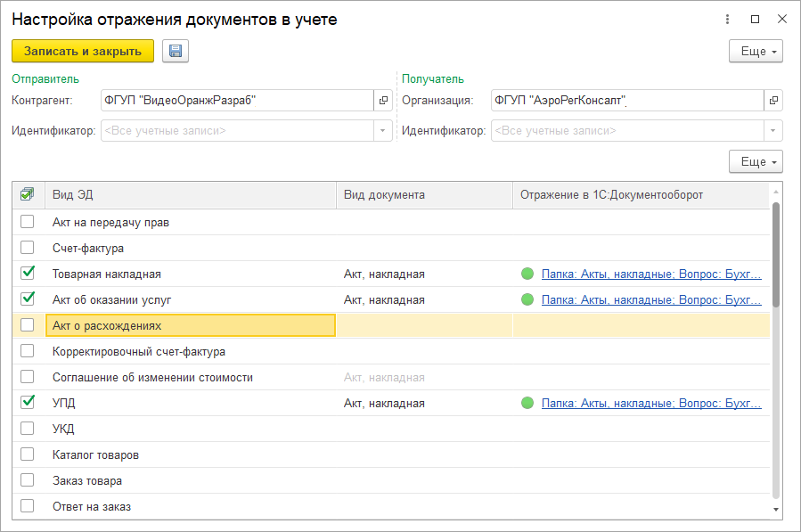801x532 pixels.
Task: Uncheck the Товарная накладная checkbox
Action: pyautogui.click(x=28, y=274)
